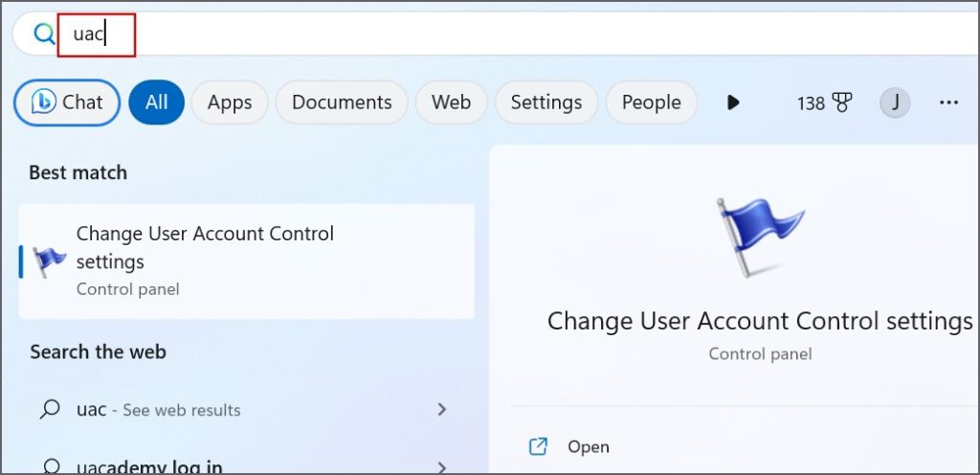Expand the 'uac - See web results' chevron
The height and width of the screenshot is (475, 980).
[441, 410]
